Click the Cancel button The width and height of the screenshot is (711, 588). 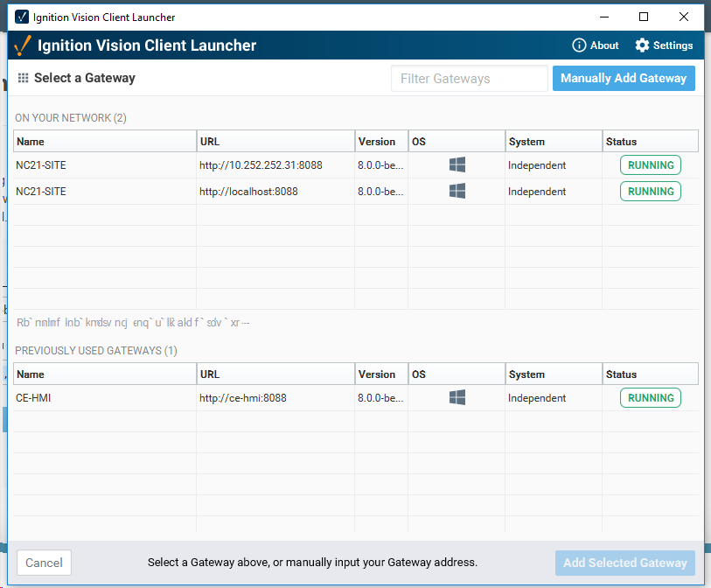coord(44,563)
